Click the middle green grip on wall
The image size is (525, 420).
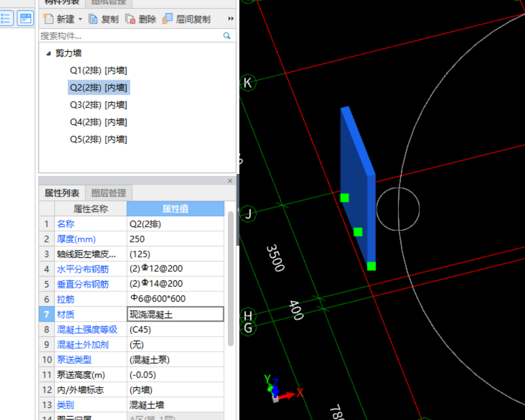(358, 232)
